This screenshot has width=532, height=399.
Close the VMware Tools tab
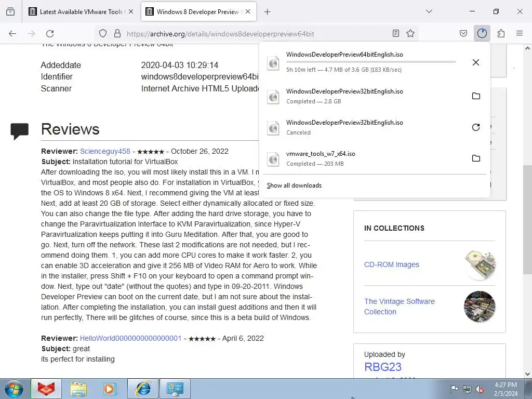pyautogui.click(x=131, y=11)
